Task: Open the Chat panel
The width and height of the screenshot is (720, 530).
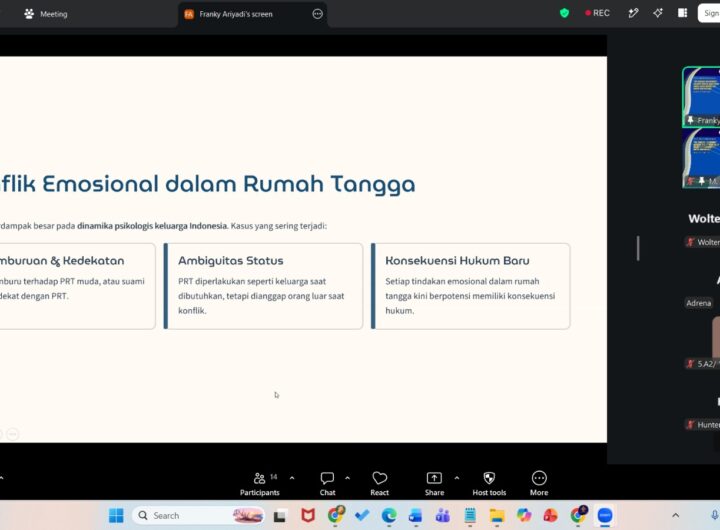Action: 327,484
